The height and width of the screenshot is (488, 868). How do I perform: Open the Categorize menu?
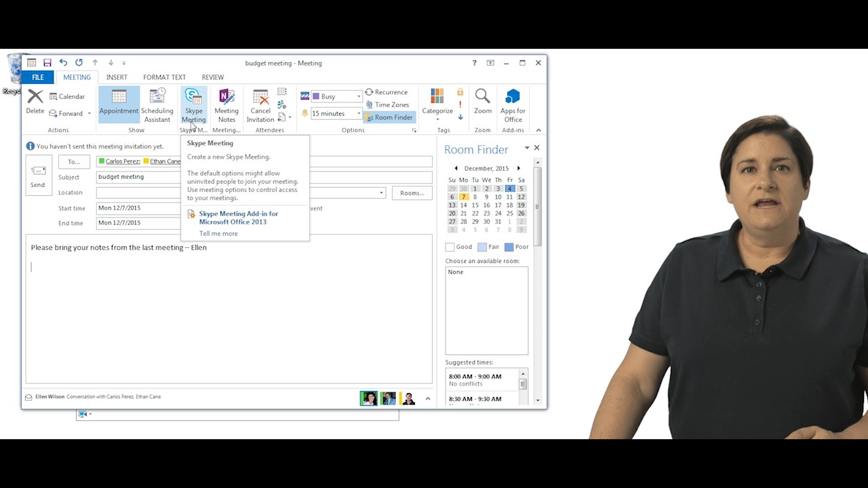[x=437, y=104]
